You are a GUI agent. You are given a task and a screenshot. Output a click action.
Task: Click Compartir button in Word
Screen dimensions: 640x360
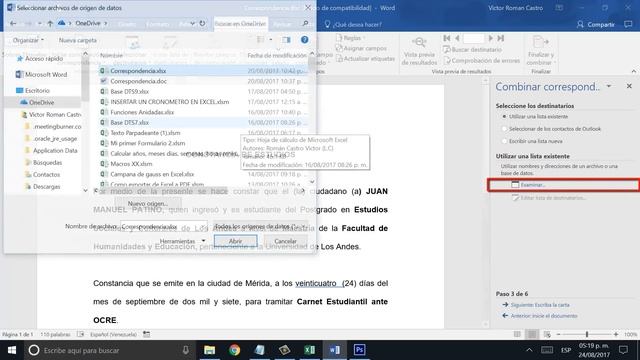(596, 24)
